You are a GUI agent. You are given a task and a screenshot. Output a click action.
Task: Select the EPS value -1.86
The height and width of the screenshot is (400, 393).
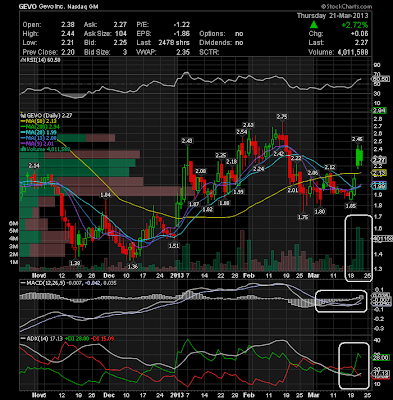182,34
